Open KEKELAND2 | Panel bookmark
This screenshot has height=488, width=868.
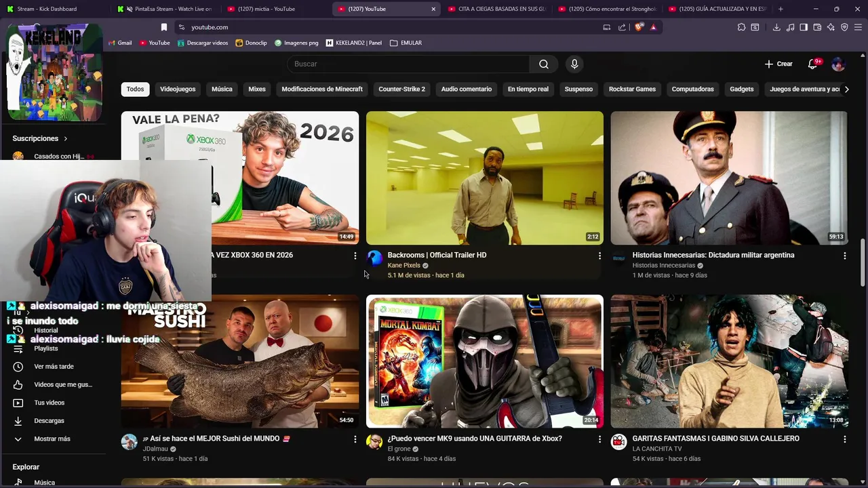click(353, 43)
